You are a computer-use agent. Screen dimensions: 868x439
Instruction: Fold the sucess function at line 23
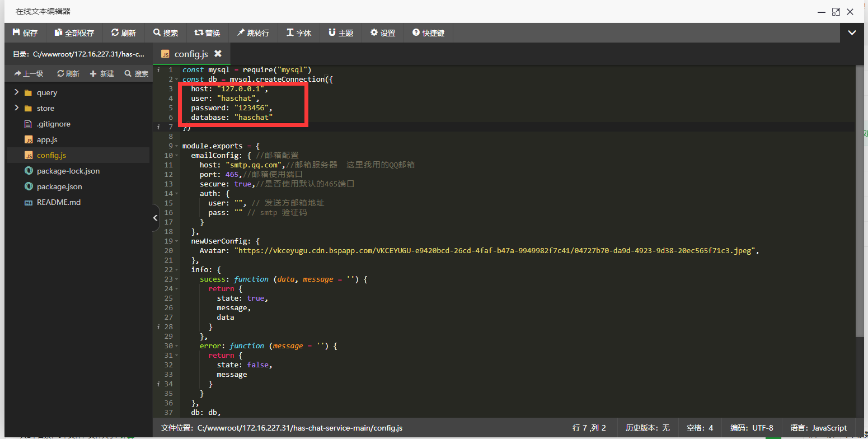point(176,279)
